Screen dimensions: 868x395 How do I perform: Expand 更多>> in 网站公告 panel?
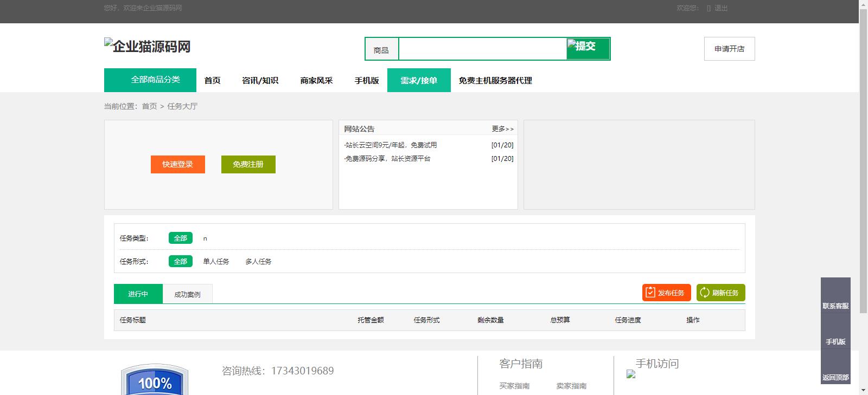click(502, 129)
